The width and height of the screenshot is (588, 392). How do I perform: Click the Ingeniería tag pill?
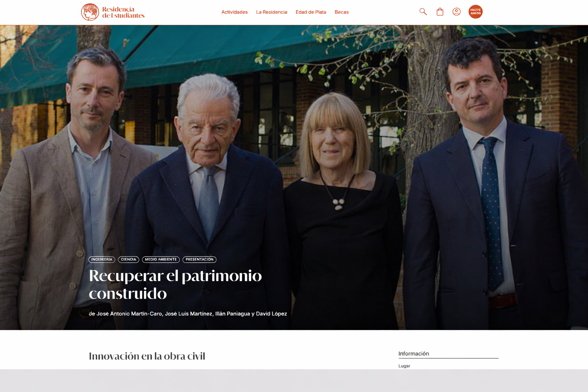click(x=102, y=260)
